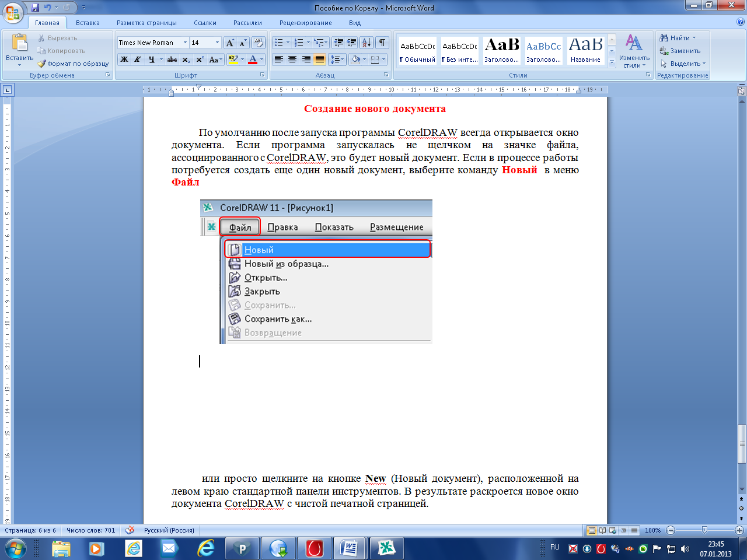Open the Times New Roman font dropdown
This screenshot has width=747, height=560.
pos(185,43)
